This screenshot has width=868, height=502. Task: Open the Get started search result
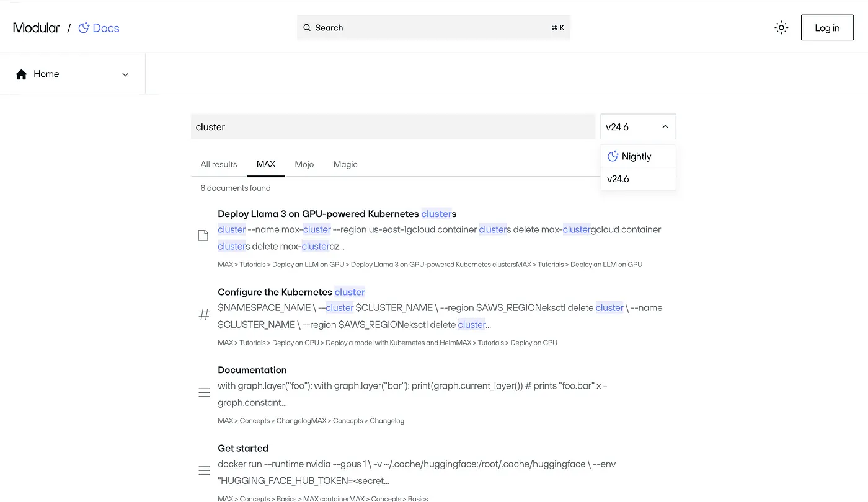[243, 448]
